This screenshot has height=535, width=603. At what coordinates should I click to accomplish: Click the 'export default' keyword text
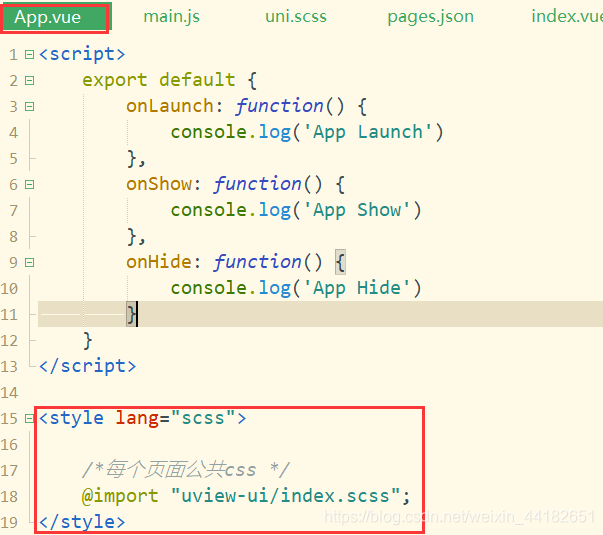click(x=159, y=80)
